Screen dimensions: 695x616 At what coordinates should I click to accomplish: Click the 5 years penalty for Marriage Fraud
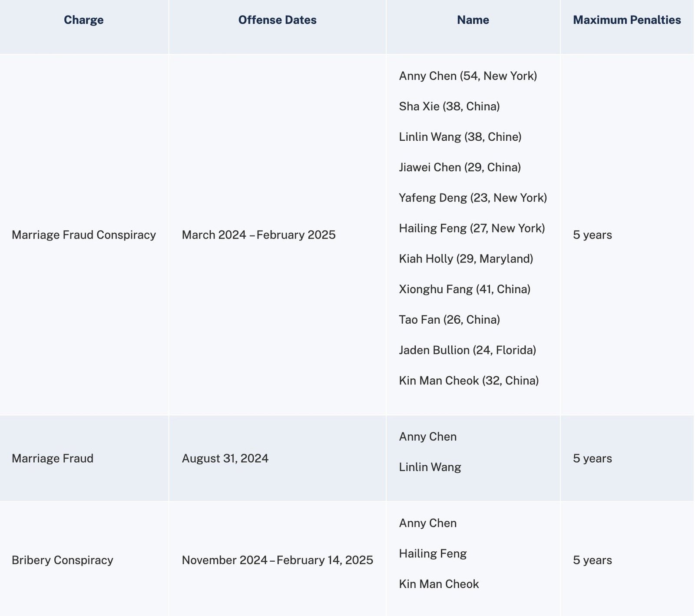pyautogui.click(x=592, y=458)
